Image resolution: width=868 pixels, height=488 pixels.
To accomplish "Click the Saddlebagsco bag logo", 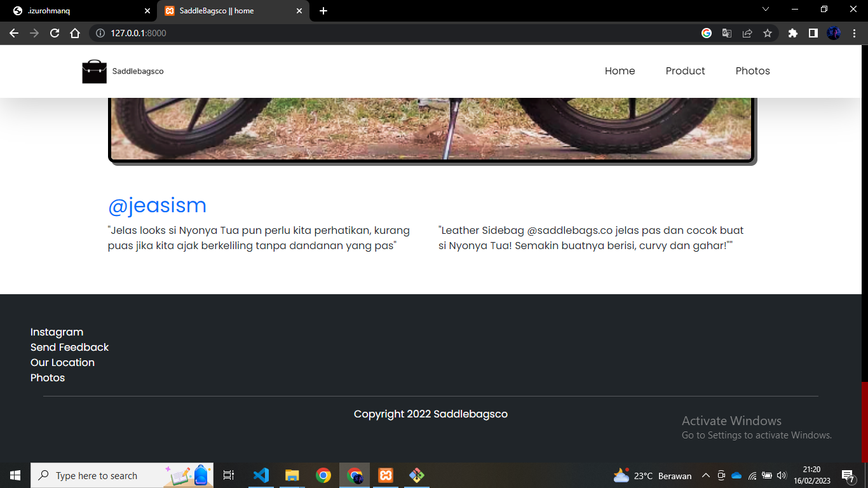I will (94, 71).
